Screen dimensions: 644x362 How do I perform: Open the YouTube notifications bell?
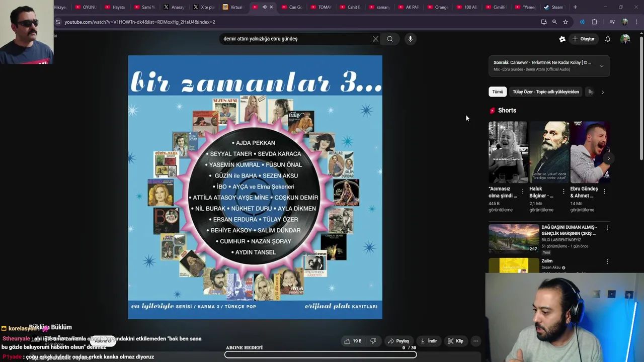(x=608, y=39)
